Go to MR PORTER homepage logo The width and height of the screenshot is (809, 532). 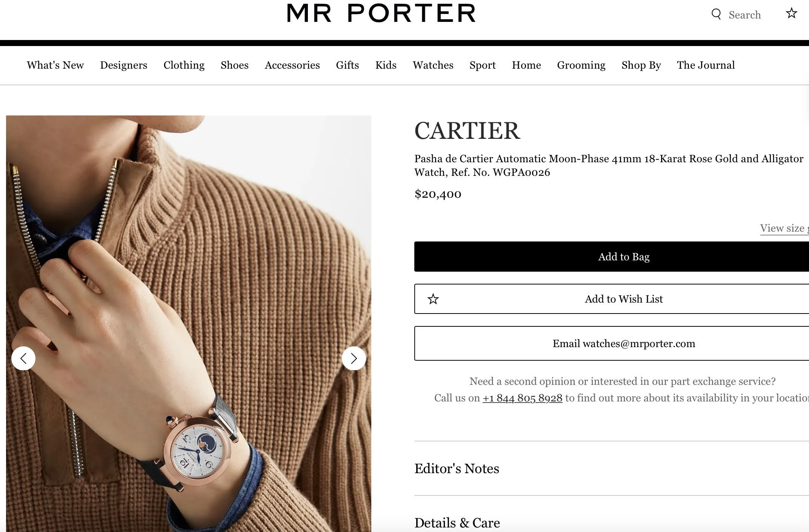point(381,14)
